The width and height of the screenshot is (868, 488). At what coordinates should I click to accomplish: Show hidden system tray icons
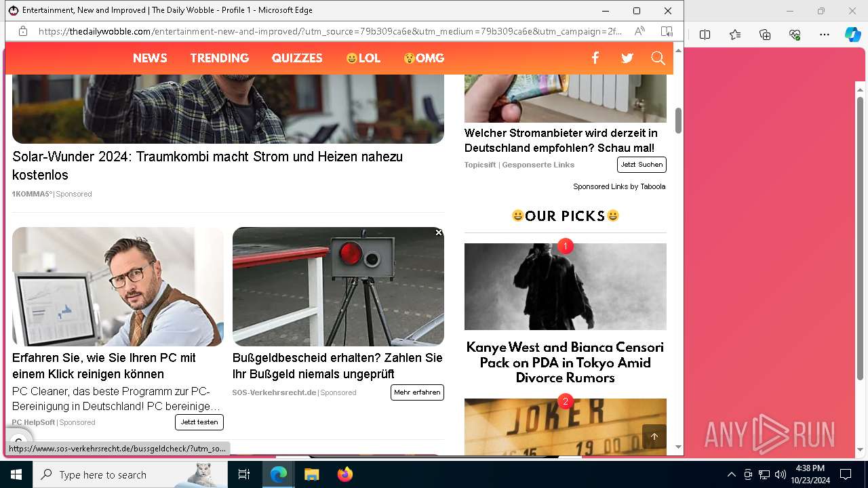coord(731,474)
